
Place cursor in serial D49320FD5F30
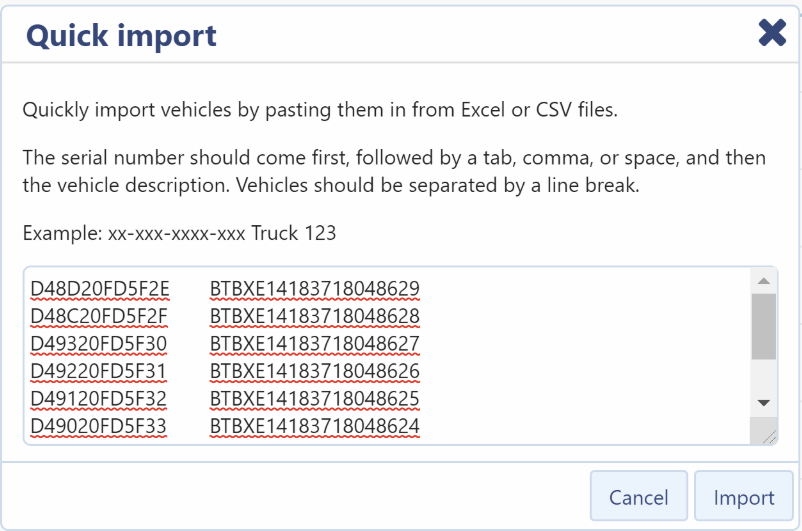99,344
